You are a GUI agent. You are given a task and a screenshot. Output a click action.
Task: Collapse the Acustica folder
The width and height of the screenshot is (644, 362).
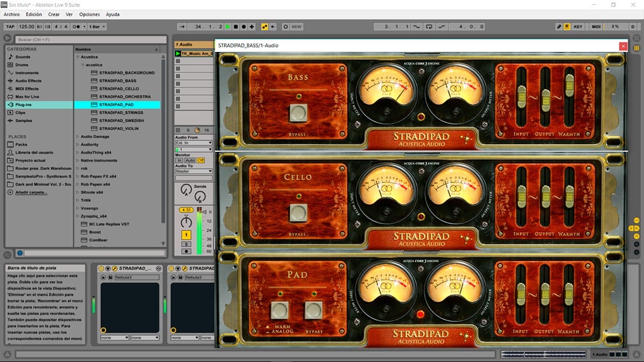(x=78, y=57)
